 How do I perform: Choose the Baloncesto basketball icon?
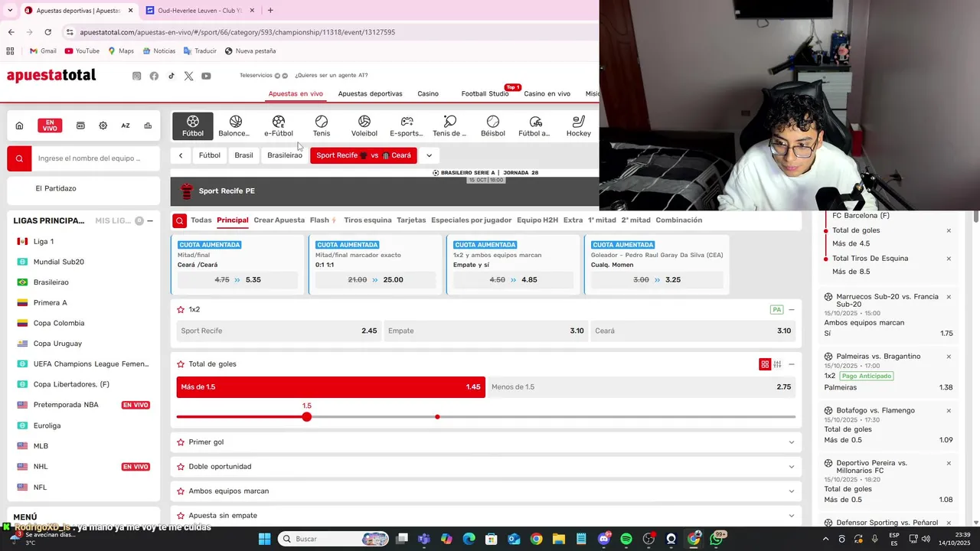point(235,126)
